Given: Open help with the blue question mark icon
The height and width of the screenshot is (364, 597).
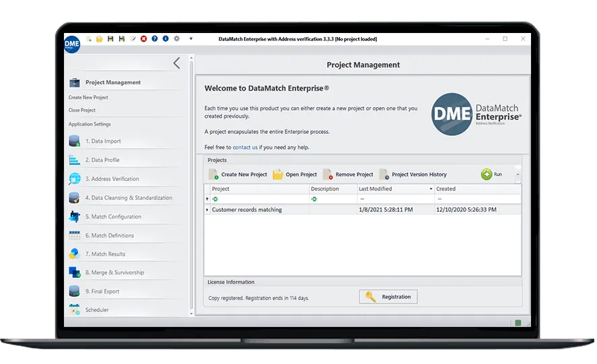Looking at the screenshot, I should click(155, 39).
